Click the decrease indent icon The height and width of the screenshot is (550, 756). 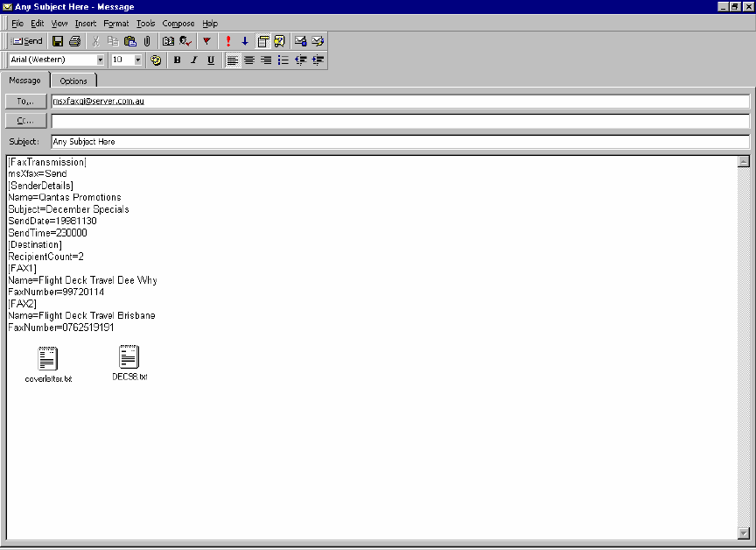tap(300, 60)
